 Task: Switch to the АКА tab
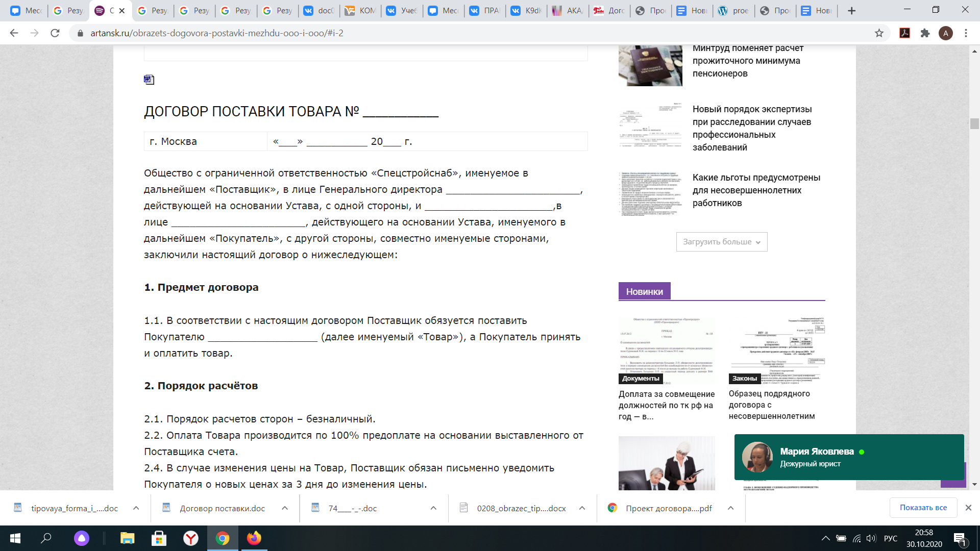[x=568, y=11]
